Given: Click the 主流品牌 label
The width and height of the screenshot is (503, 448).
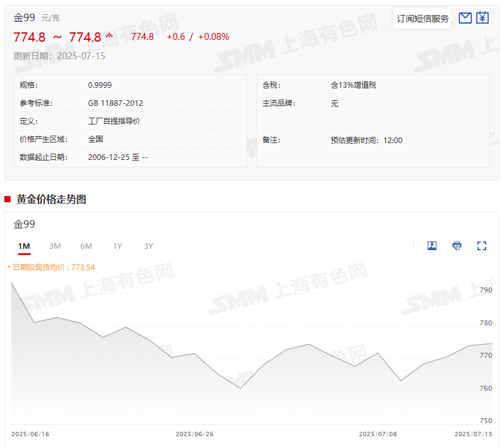Looking at the screenshot, I should (x=279, y=103).
